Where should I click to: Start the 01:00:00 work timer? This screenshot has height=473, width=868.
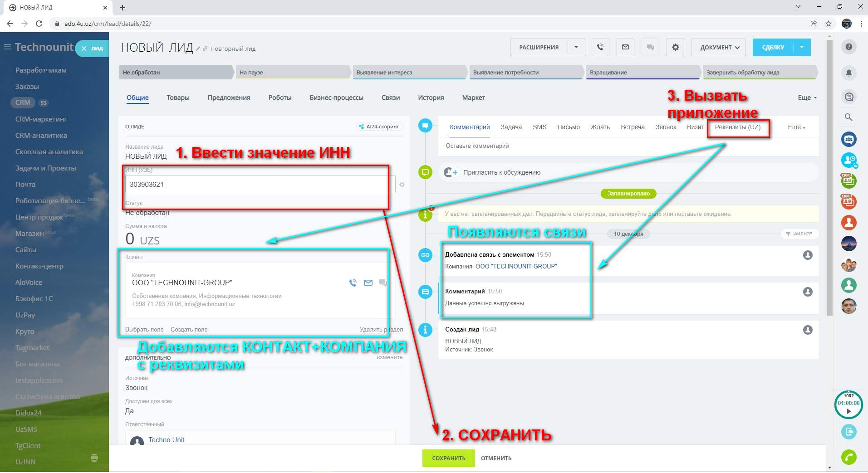pos(849,411)
